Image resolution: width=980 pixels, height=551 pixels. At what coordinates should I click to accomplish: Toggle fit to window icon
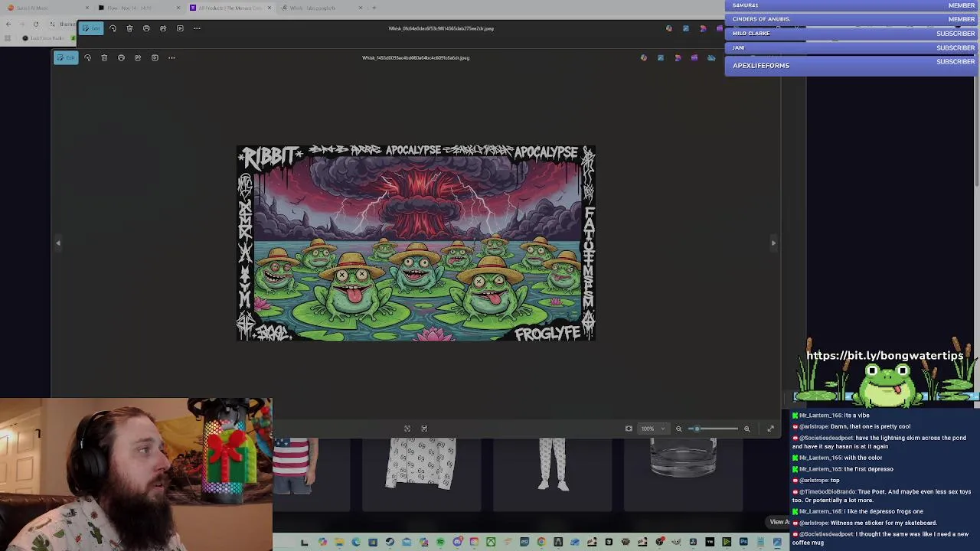pos(629,429)
